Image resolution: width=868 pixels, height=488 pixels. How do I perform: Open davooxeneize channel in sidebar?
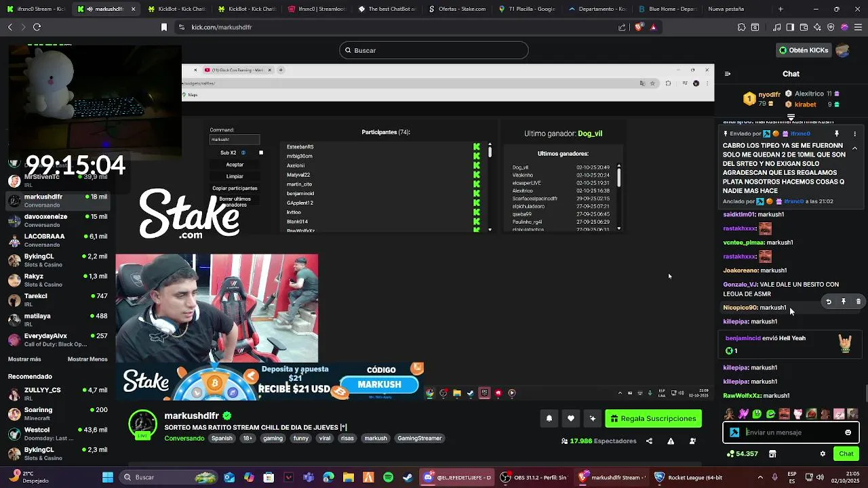58,220
